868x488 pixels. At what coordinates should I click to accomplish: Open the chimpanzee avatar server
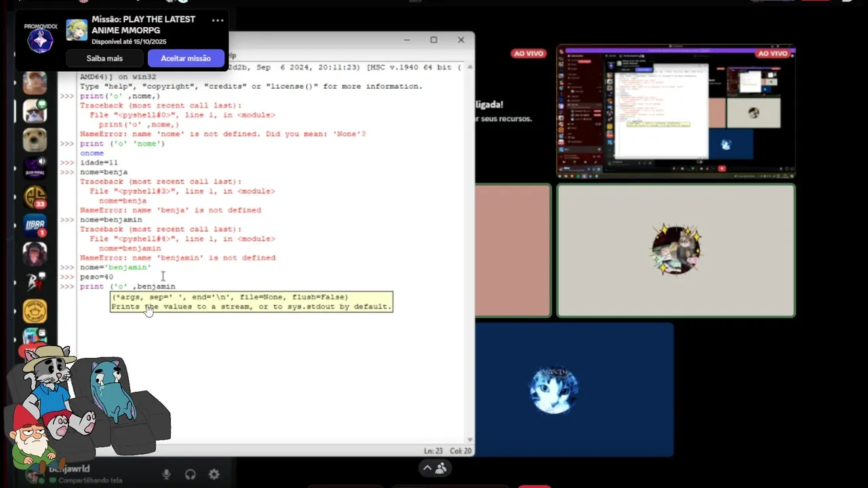35,254
